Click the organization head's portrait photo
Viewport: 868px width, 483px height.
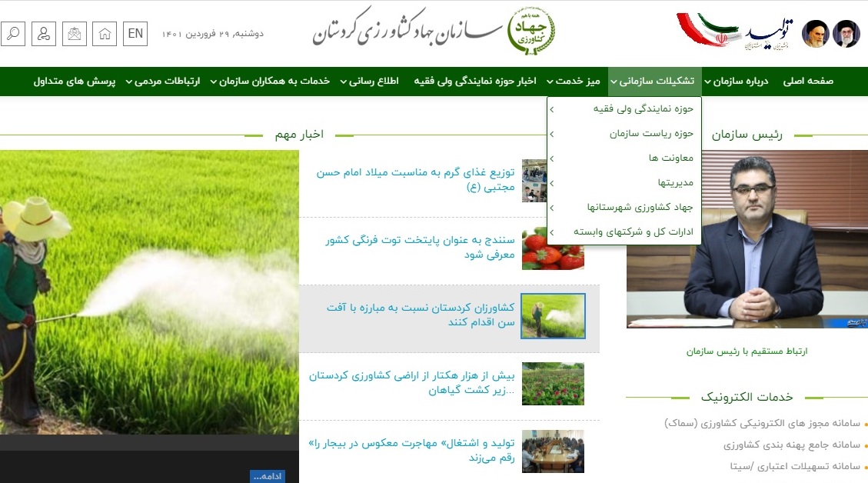click(x=747, y=239)
